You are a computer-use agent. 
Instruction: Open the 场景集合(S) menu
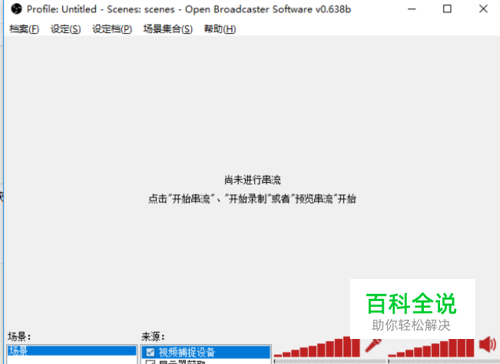pos(168,29)
